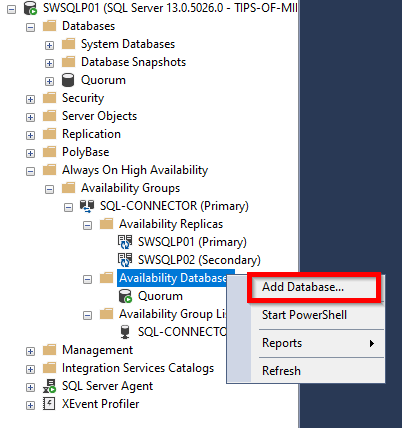
Task: Click the XEvent Profiler icon
Action: point(49,404)
